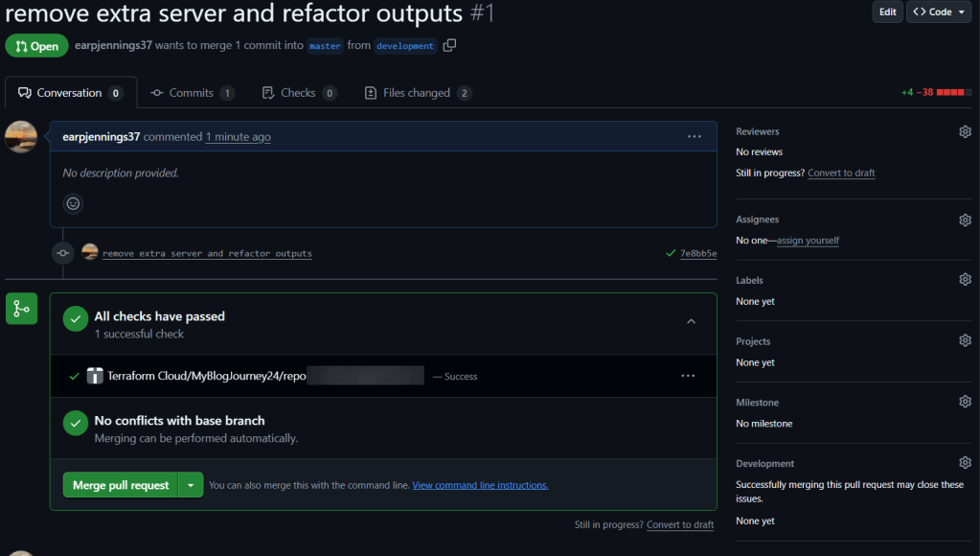
Task: Collapse the All checks have passed section
Action: pos(692,322)
